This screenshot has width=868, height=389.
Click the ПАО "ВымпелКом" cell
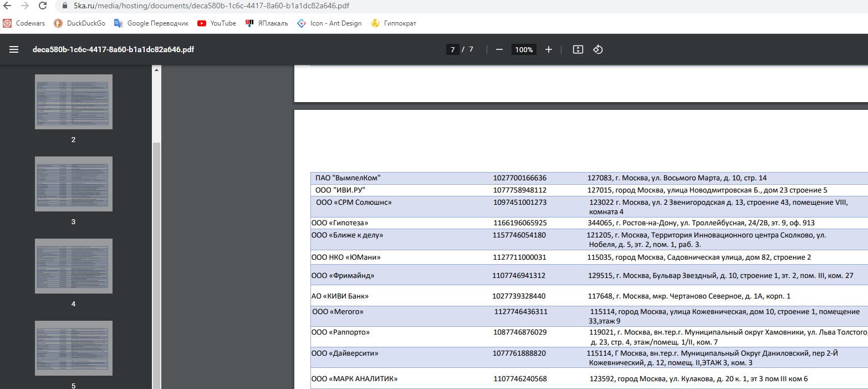point(348,178)
